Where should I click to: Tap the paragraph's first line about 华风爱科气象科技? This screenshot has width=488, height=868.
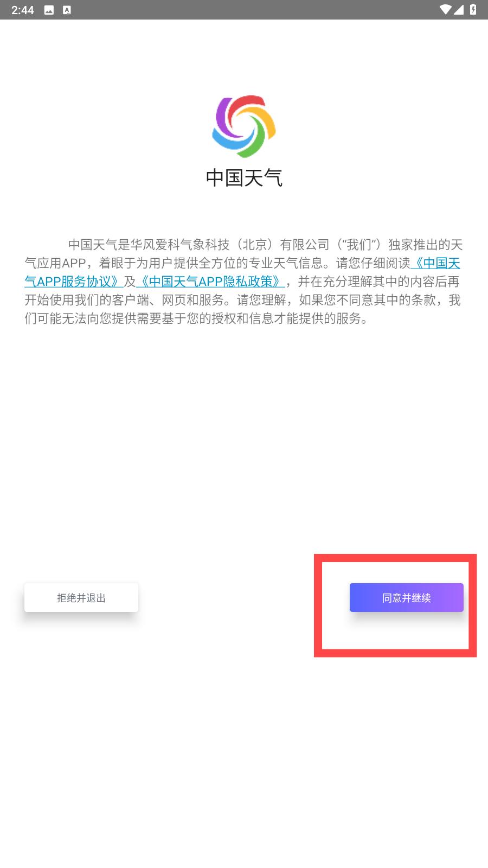[x=265, y=245]
